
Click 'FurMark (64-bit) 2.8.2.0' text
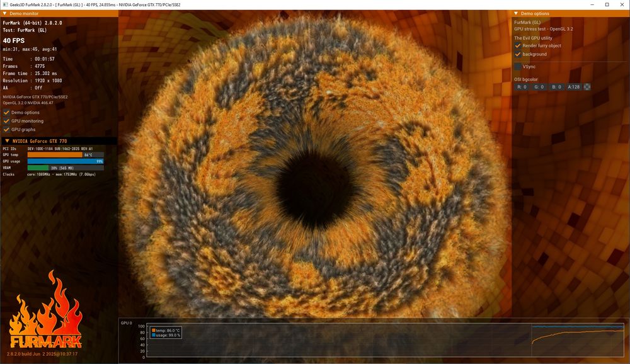[x=33, y=23]
